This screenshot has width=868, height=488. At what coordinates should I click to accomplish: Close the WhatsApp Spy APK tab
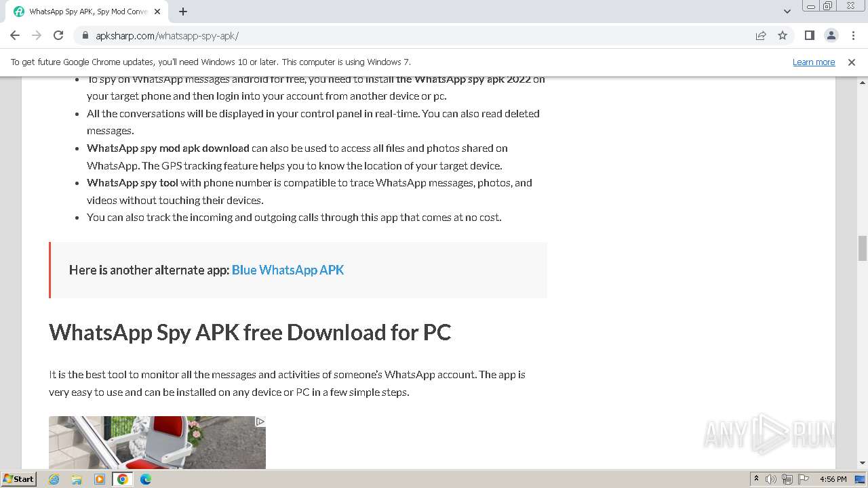coord(157,12)
